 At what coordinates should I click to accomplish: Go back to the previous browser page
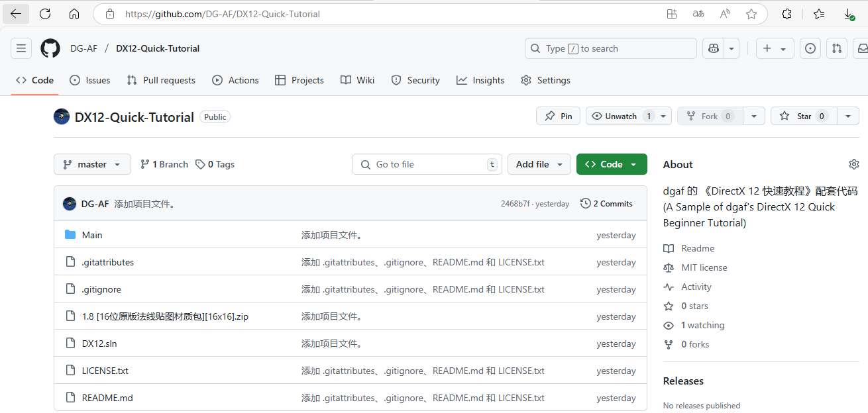pyautogui.click(x=16, y=14)
